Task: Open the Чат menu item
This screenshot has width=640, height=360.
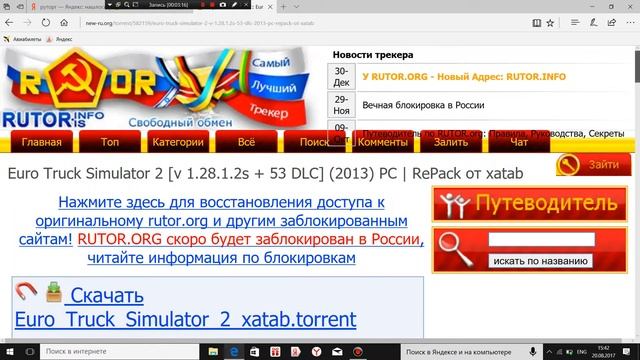Action: (x=519, y=142)
